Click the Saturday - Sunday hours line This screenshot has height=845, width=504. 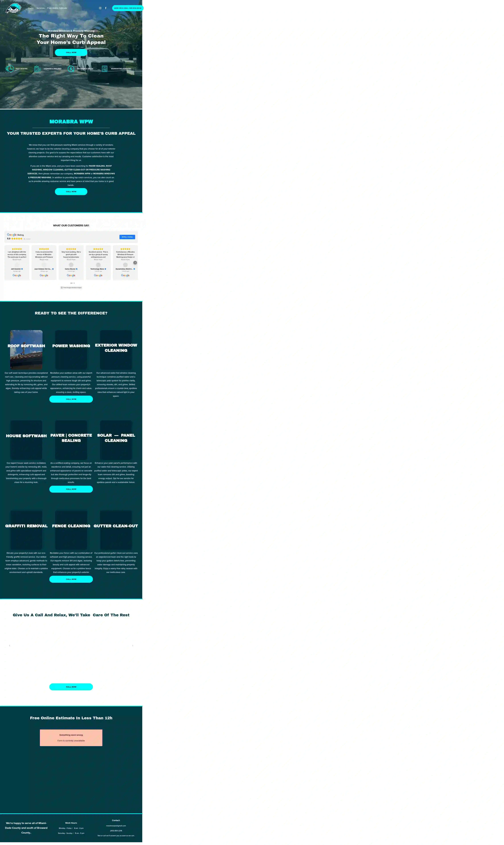tap(71, 833)
